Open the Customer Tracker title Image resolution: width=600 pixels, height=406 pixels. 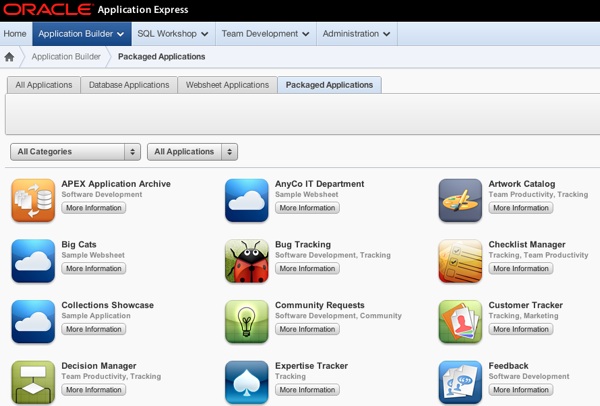click(x=526, y=305)
